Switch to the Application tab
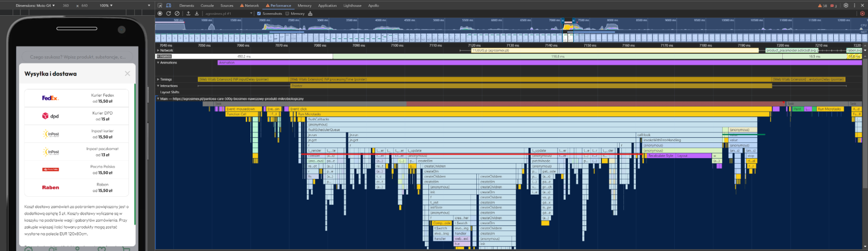The image size is (868, 251). pos(327,5)
